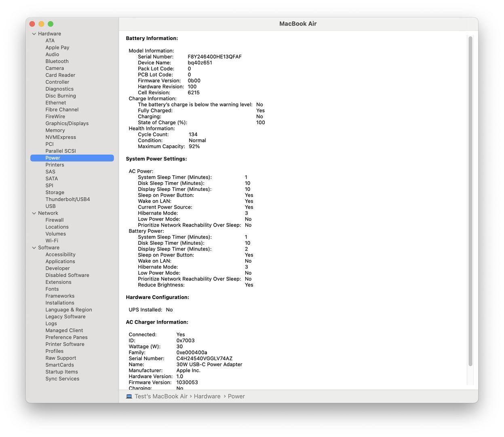Select Profiles under Software
The height and width of the screenshot is (437, 504).
click(x=54, y=351)
